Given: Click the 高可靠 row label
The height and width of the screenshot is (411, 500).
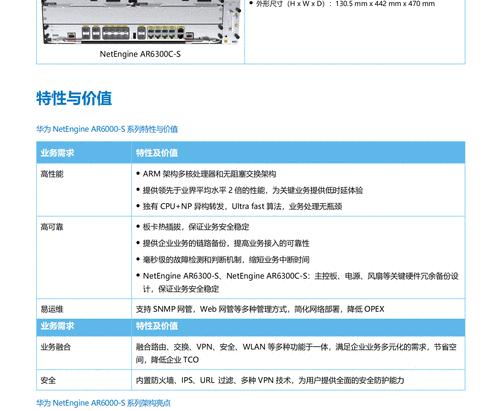Looking at the screenshot, I should click(x=52, y=227).
